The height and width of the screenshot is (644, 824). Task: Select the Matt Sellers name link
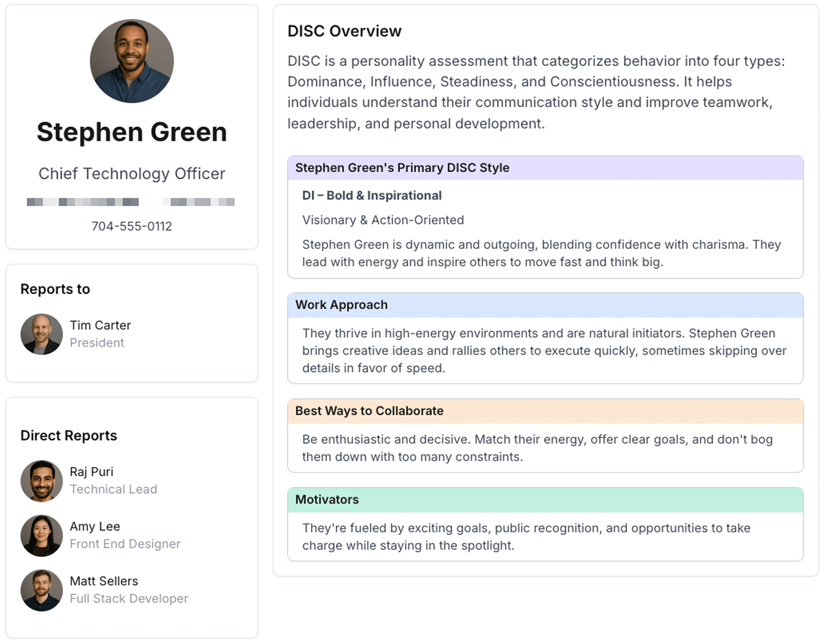tap(104, 581)
